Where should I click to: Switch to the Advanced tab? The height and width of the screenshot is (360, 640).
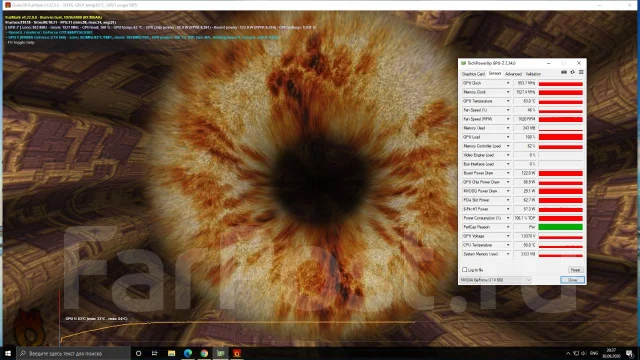click(513, 74)
